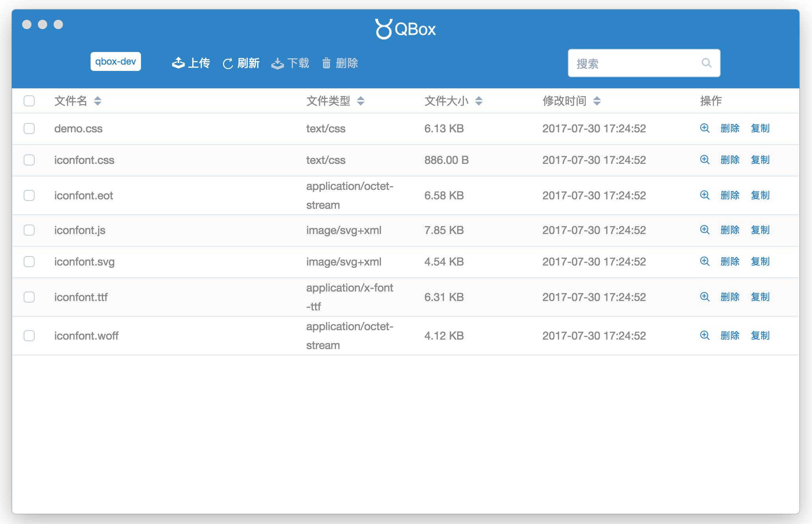The height and width of the screenshot is (524, 812).
Task: Click the download (下载) toolbar icon
Action: point(278,63)
